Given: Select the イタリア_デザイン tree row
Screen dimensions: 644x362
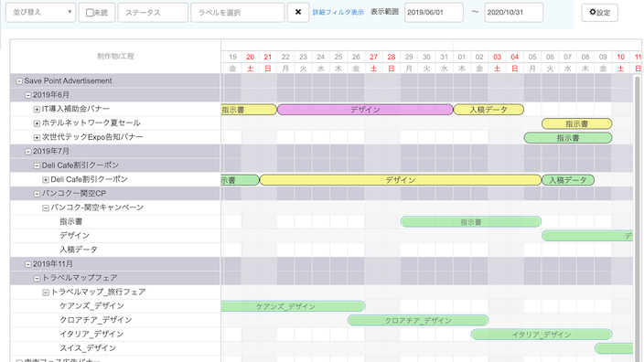Looking at the screenshot, I should [x=115, y=334].
